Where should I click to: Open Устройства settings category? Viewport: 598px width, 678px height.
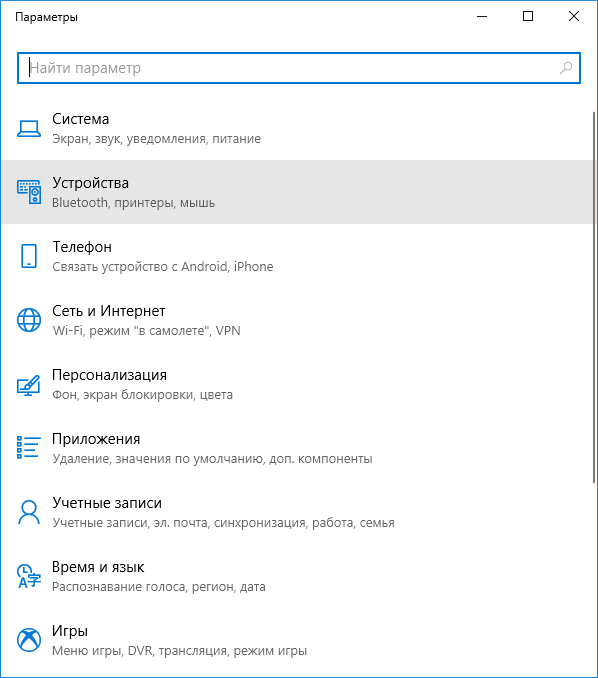click(297, 192)
